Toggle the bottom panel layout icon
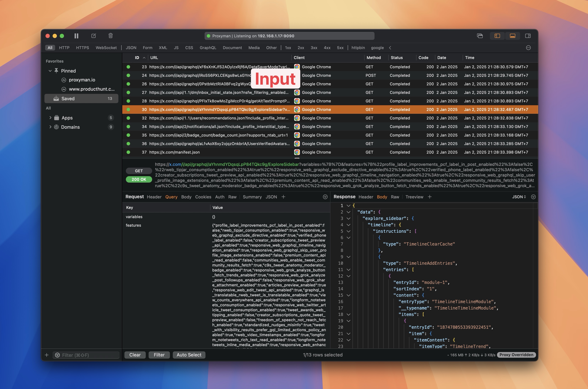Image resolution: width=588 pixels, height=389 pixels. click(513, 36)
